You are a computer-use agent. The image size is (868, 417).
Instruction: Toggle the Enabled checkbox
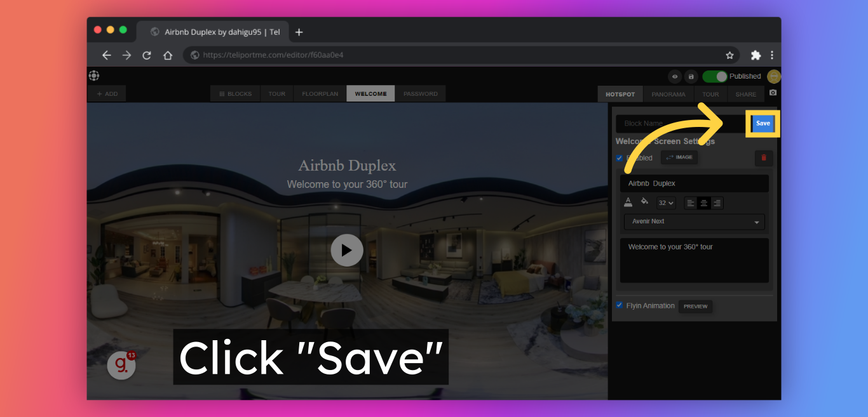(x=620, y=158)
